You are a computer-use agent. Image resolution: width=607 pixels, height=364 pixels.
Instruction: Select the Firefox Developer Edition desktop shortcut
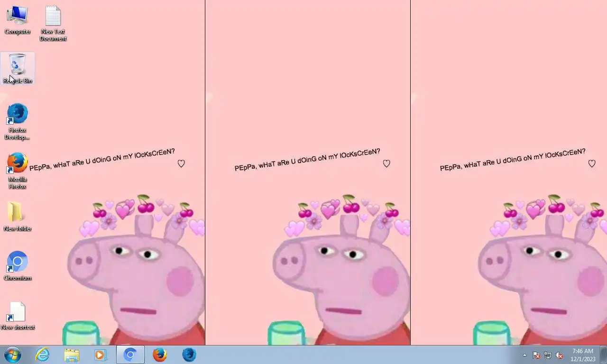18,122
